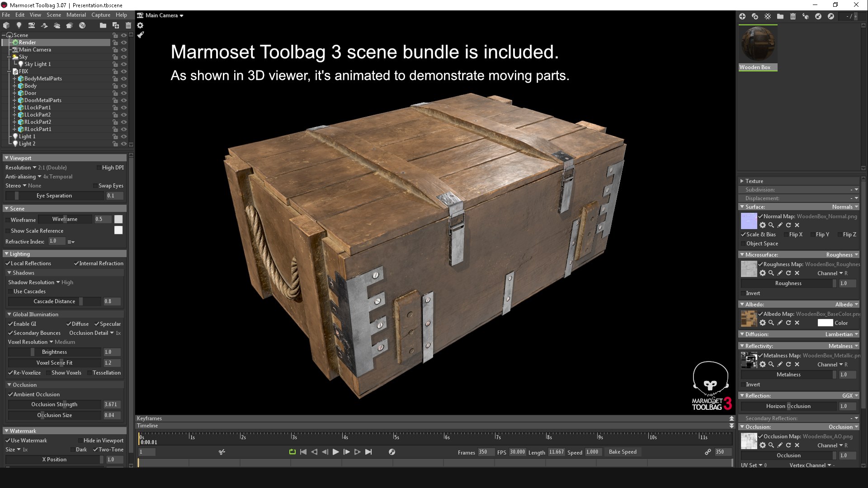868x488 pixels.
Task: Open the Help menu
Action: [121, 15]
